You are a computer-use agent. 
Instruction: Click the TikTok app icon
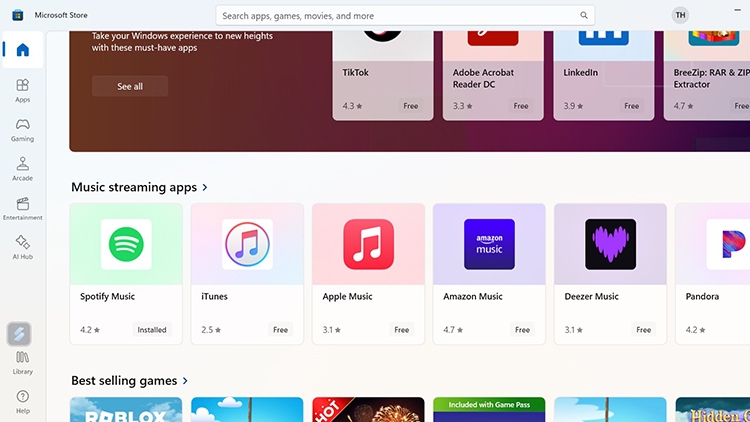pos(383,36)
